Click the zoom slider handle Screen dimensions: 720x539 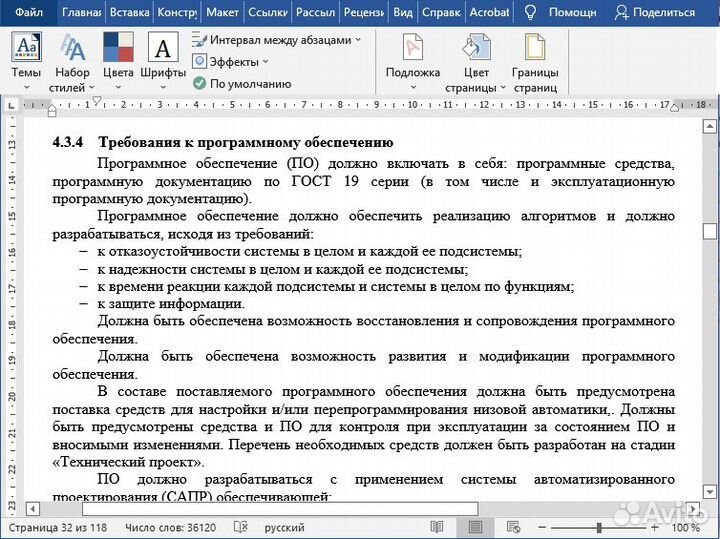coord(599,528)
